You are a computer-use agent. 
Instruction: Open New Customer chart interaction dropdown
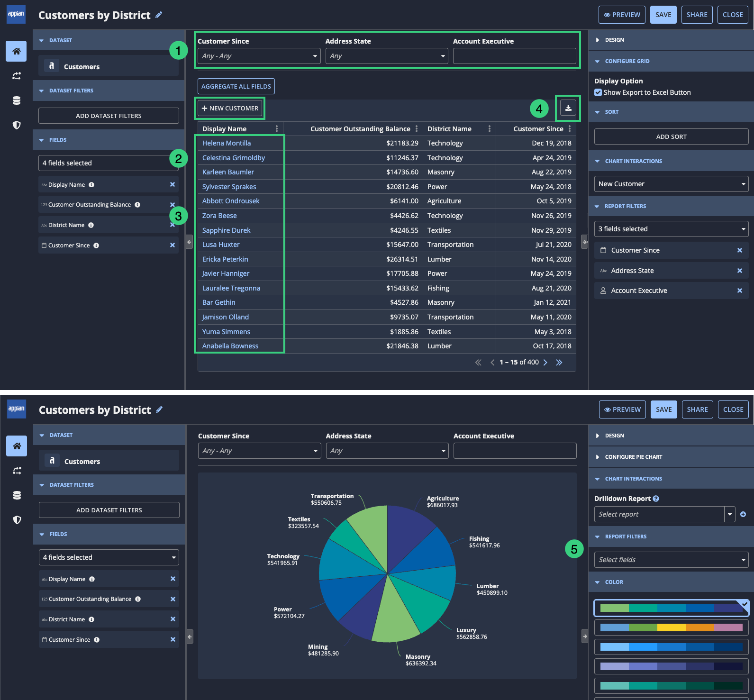click(x=671, y=184)
